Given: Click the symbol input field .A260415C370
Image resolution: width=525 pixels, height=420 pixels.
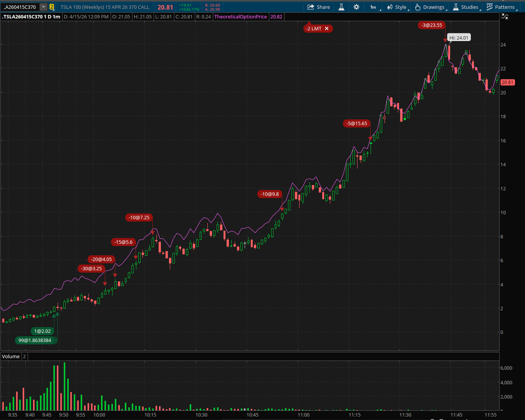Looking at the screenshot, I should coord(20,7).
